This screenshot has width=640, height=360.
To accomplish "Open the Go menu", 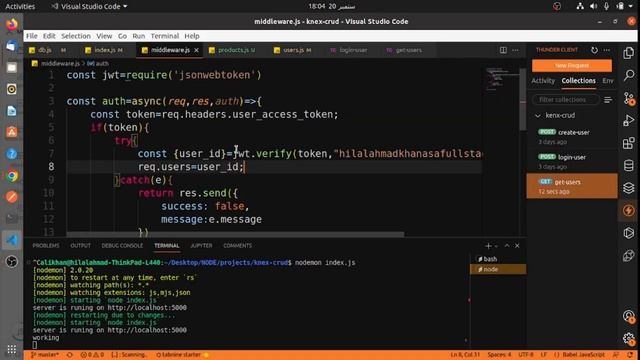I will (122, 36).
